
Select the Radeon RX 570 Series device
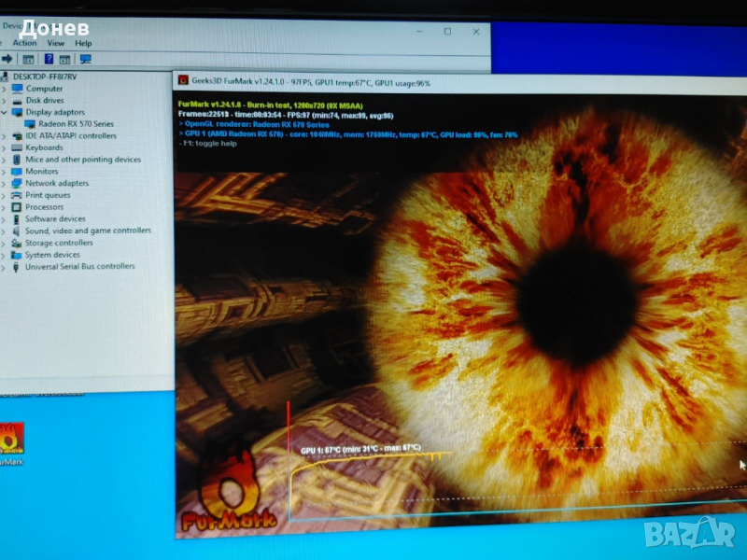pos(76,124)
